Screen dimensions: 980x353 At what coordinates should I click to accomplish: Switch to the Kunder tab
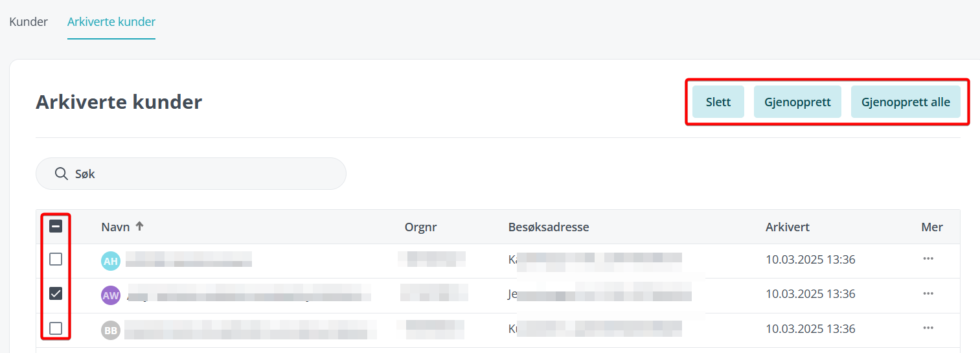pyautogui.click(x=28, y=22)
